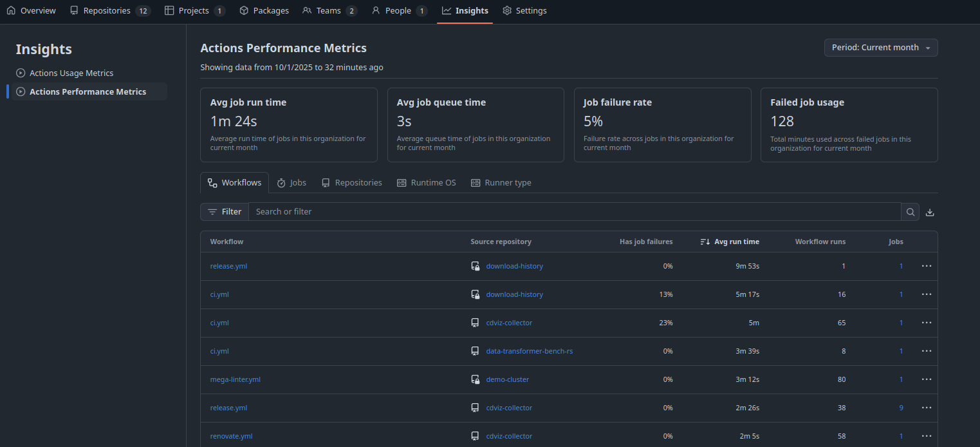Switch to the Runner type tab

tap(501, 183)
